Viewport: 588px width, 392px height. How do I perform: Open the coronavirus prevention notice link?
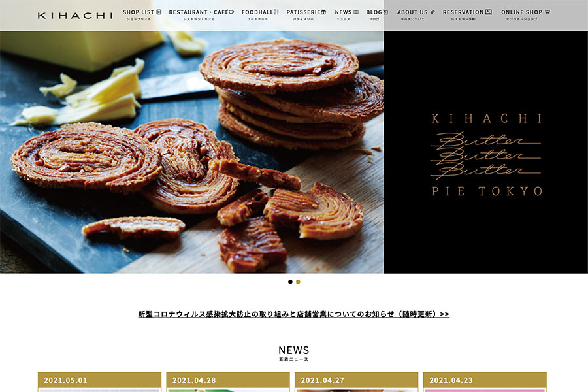(x=293, y=314)
